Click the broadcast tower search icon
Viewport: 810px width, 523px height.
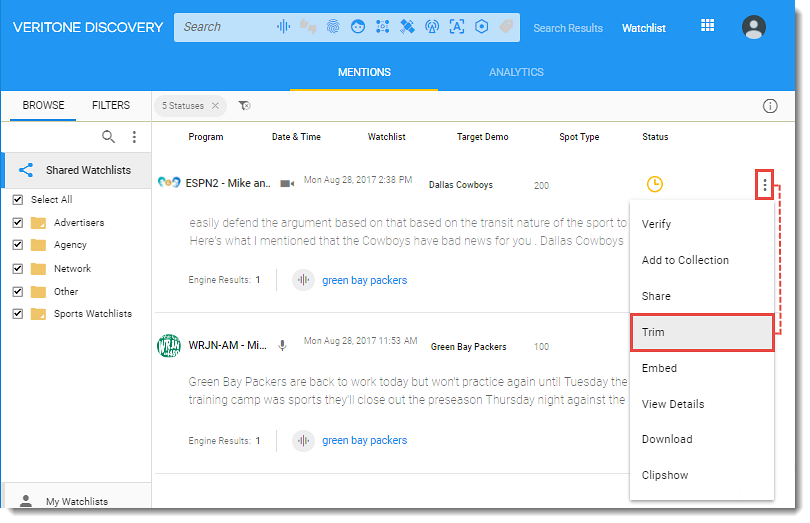tap(432, 26)
